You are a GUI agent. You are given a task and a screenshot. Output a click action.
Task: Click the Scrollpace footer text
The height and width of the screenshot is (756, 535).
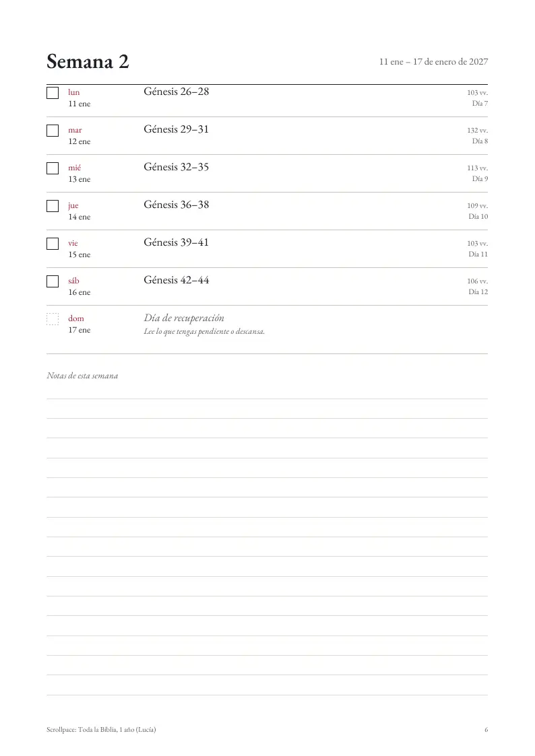pos(101,730)
